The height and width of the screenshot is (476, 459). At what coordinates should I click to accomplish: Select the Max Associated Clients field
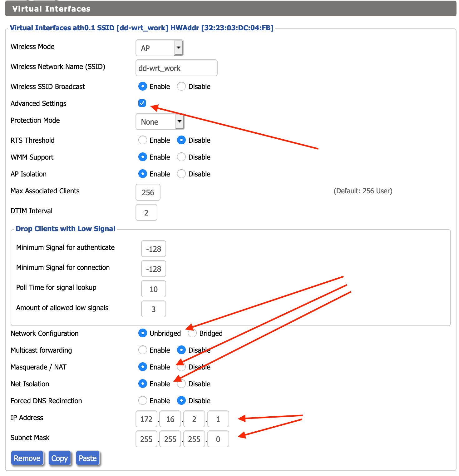tap(148, 192)
